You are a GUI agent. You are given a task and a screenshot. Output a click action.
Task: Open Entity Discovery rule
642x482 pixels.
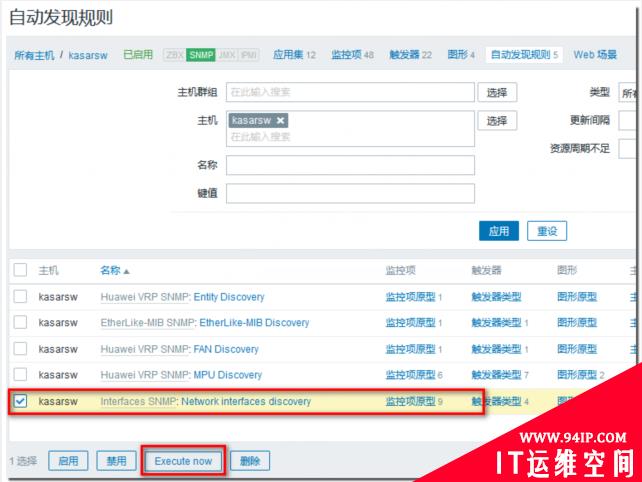pyautogui.click(x=229, y=297)
